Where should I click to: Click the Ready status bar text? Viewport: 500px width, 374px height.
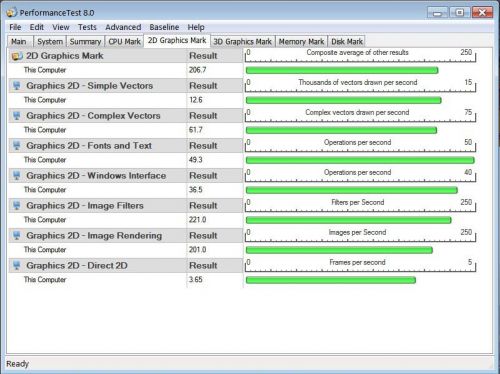click(x=17, y=364)
